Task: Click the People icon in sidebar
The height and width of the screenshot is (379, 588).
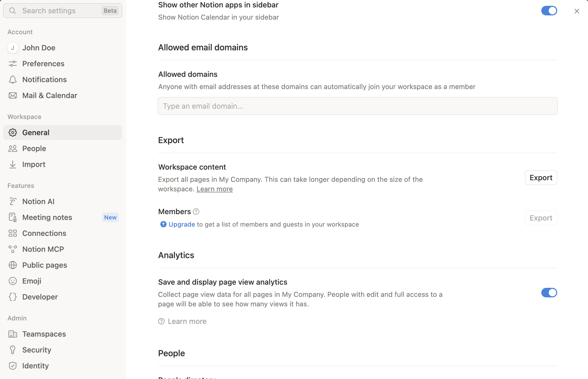Action: (13, 148)
